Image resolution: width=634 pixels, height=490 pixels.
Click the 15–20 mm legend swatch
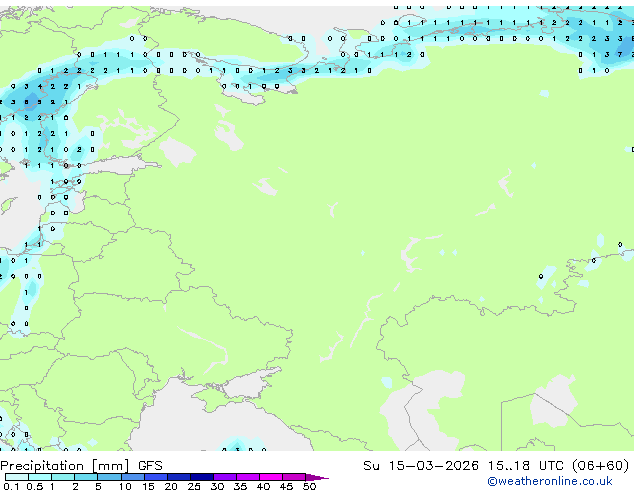pos(156,477)
